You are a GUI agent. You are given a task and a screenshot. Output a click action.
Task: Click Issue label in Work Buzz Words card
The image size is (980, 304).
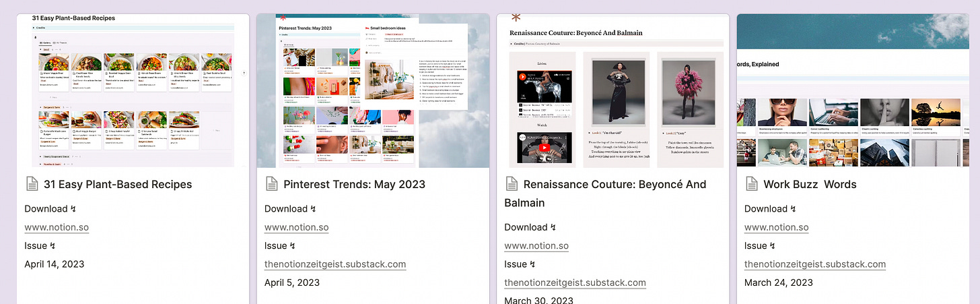(x=761, y=246)
